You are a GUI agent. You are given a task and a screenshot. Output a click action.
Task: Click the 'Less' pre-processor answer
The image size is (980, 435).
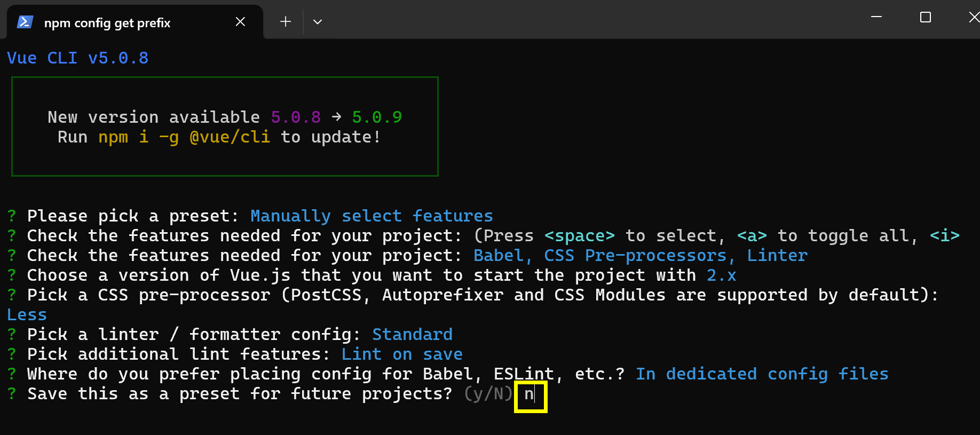(x=27, y=315)
